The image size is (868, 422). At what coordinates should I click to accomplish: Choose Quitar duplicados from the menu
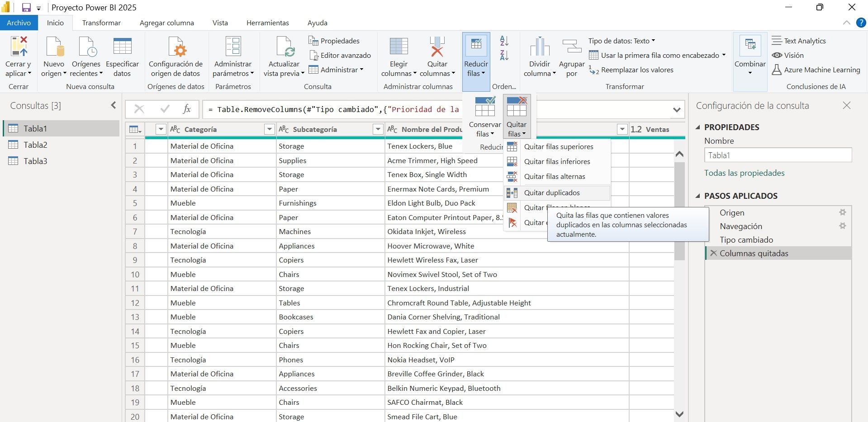[x=557, y=192]
